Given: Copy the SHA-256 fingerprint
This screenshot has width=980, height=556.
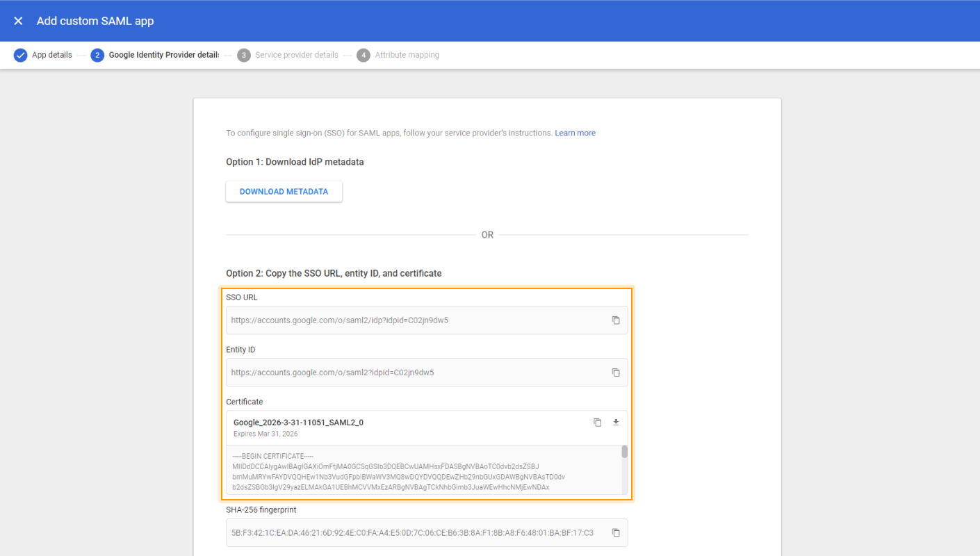Looking at the screenshot, I should [616, 532].
